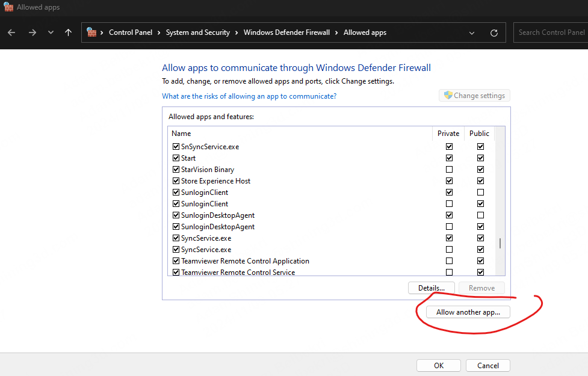The width and height of the screenshot is (588, 376).
Task: Open Windows Defender Firewall breadcrumb
Action: (286, 32)
